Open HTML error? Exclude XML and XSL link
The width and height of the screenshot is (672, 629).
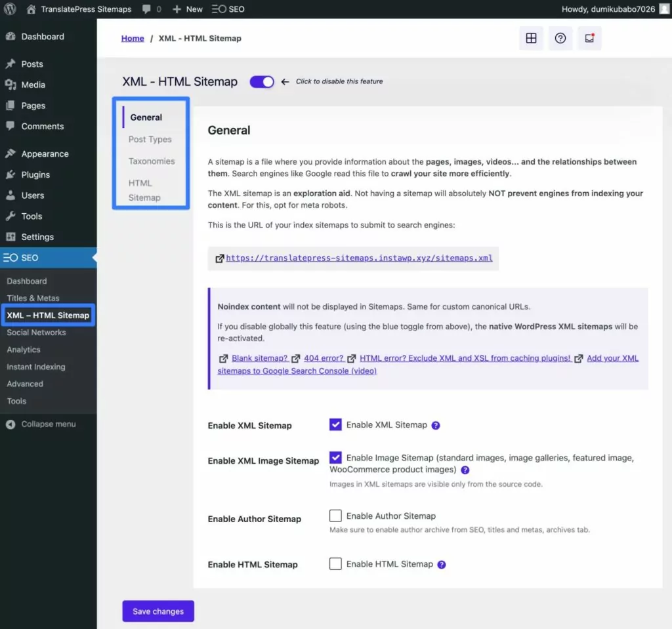[465, 358]
